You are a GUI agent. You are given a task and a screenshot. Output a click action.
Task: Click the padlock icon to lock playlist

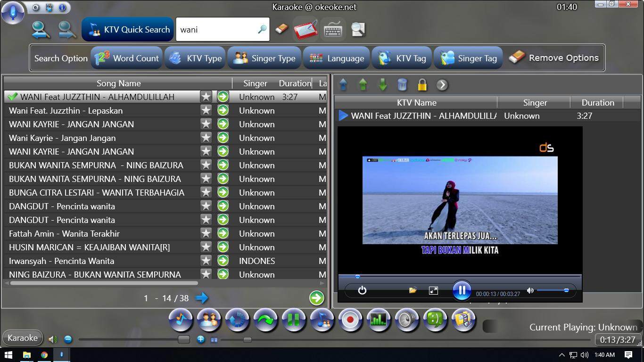(422, 85)
